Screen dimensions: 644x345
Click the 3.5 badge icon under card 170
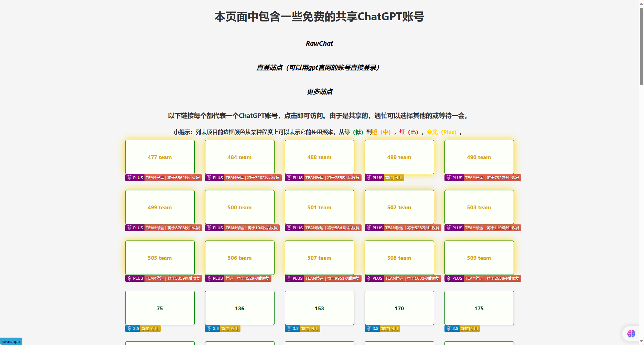pyautogui.click(x=369, y=329)
